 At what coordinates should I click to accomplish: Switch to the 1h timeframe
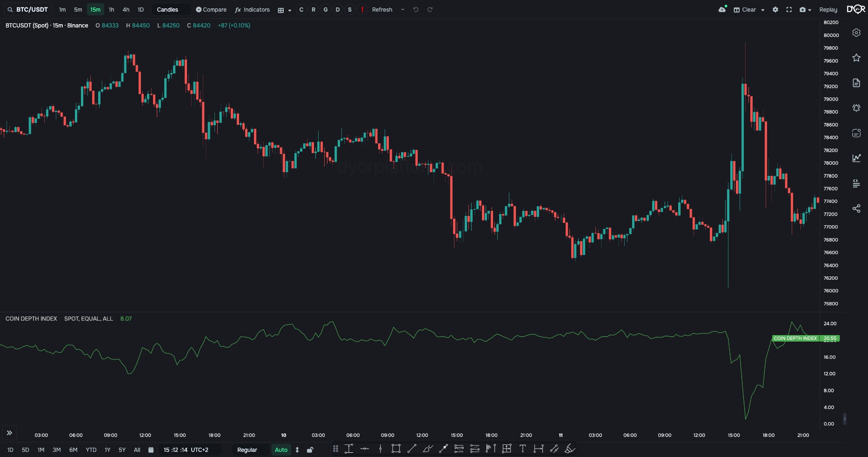[111, 9]
